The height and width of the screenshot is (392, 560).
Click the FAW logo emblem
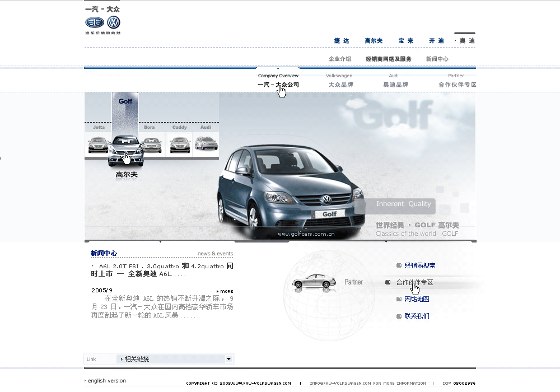(95, 22)
